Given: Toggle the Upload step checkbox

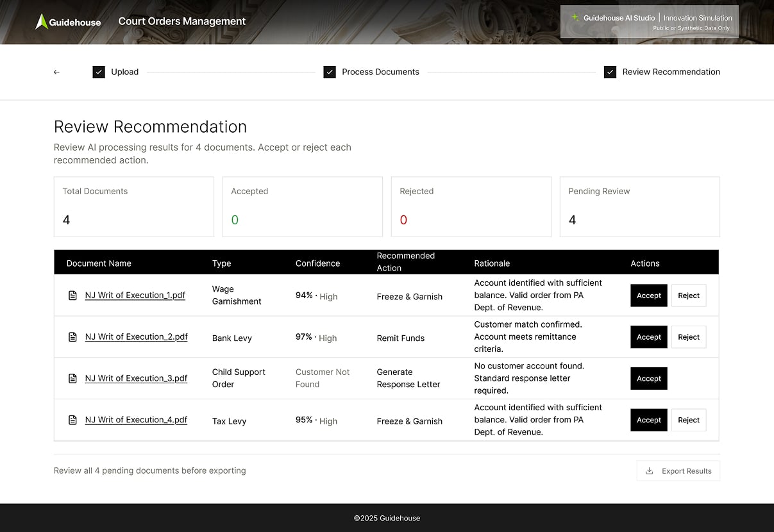Looking at the screenshot, I should tap(99, 72).
